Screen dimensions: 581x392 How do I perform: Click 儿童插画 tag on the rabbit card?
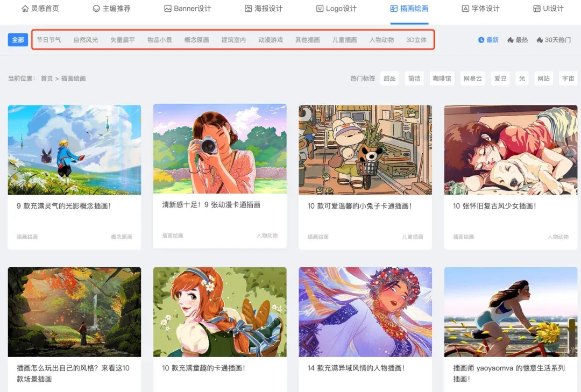413,237
